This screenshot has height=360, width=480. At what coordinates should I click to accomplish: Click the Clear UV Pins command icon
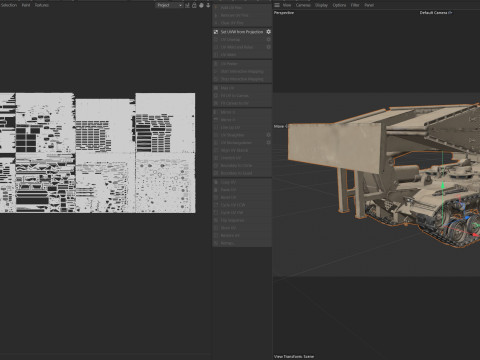[x=216, y=23]
